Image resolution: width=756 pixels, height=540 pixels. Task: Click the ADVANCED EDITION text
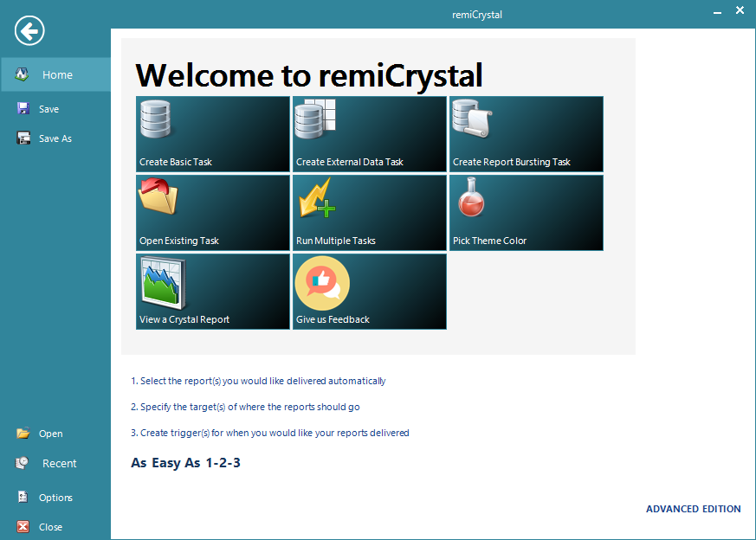point(694,509)
